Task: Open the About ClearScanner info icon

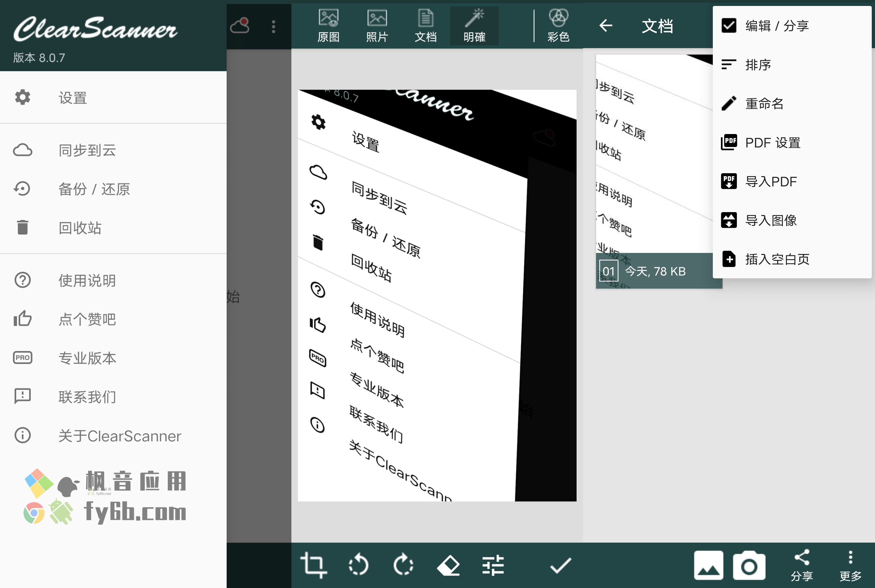Action: pyautogui.click(x=22, y=435)
